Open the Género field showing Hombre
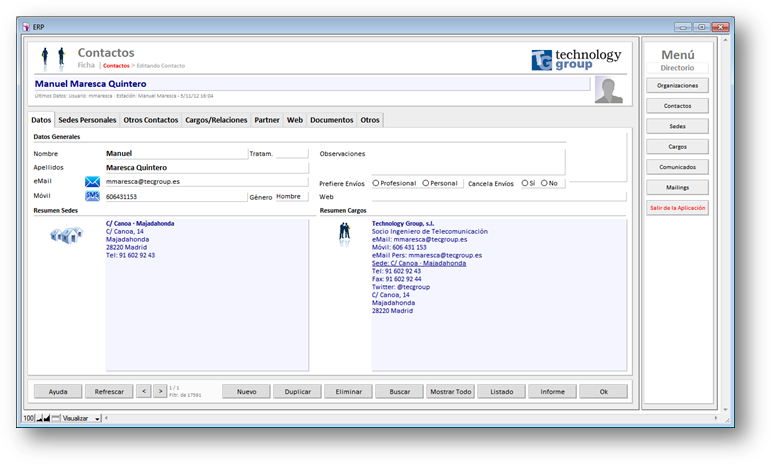Screen dimensions: 771x464 [292, 197]
